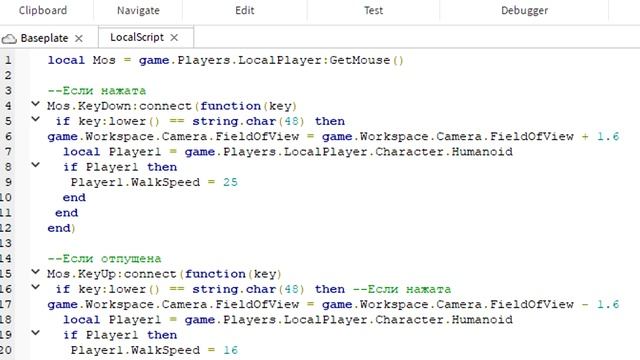Click 'local Player1' on line 18
Screen dimensions: 640x360
(112, 320)
